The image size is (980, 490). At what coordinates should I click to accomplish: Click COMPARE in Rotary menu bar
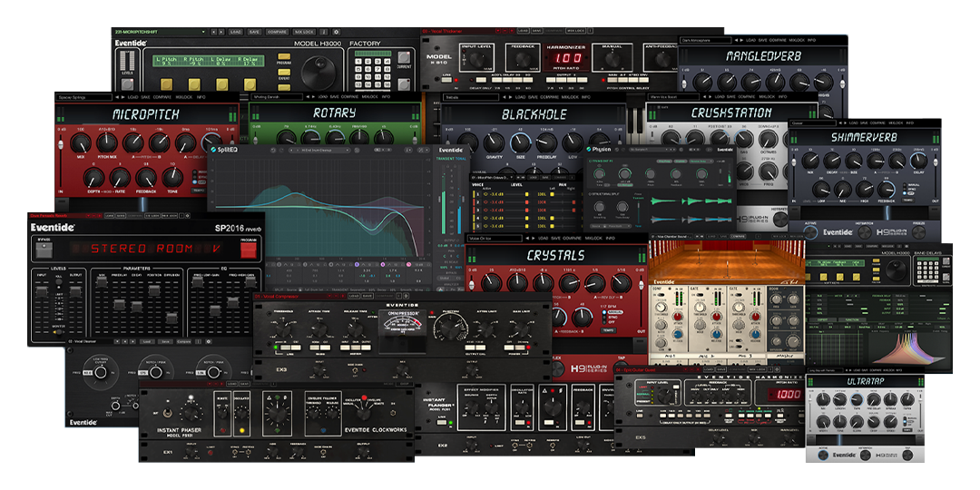[x=350, y=97]
